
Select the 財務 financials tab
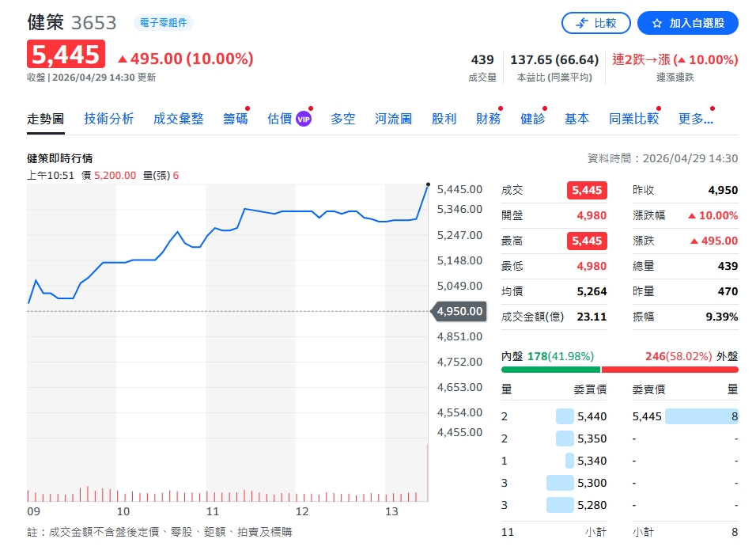coord(488,117)
